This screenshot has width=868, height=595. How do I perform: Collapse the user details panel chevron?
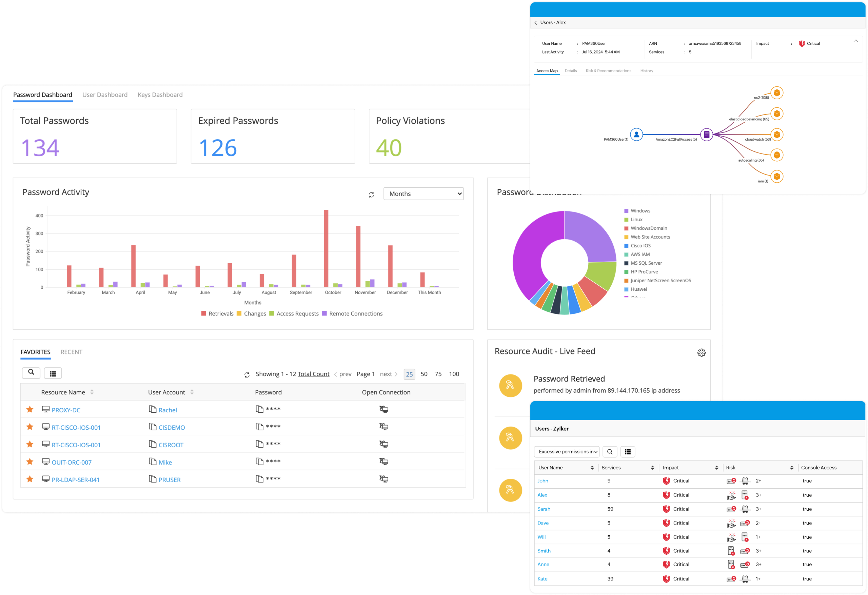856,41
